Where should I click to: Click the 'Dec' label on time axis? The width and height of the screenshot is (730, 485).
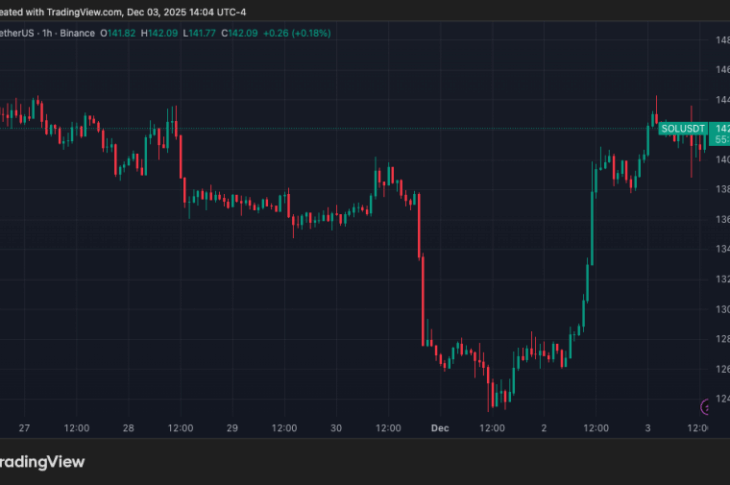[x=440, y=428]
